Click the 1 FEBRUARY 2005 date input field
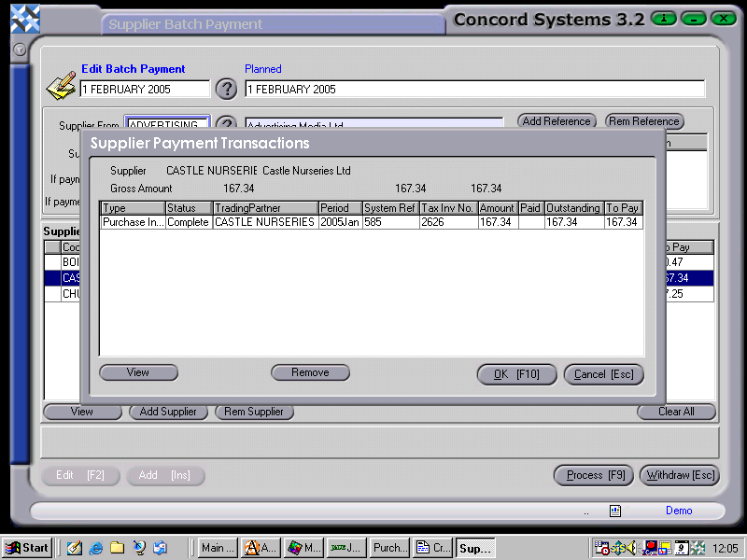 (x=145, y=90)
